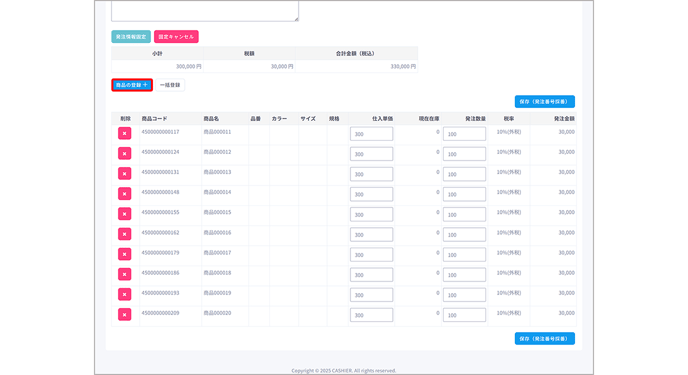Viewport: 688px width, 375px height.
Task: Delete the 商品000017 row
Action: (x=125, y=254)
